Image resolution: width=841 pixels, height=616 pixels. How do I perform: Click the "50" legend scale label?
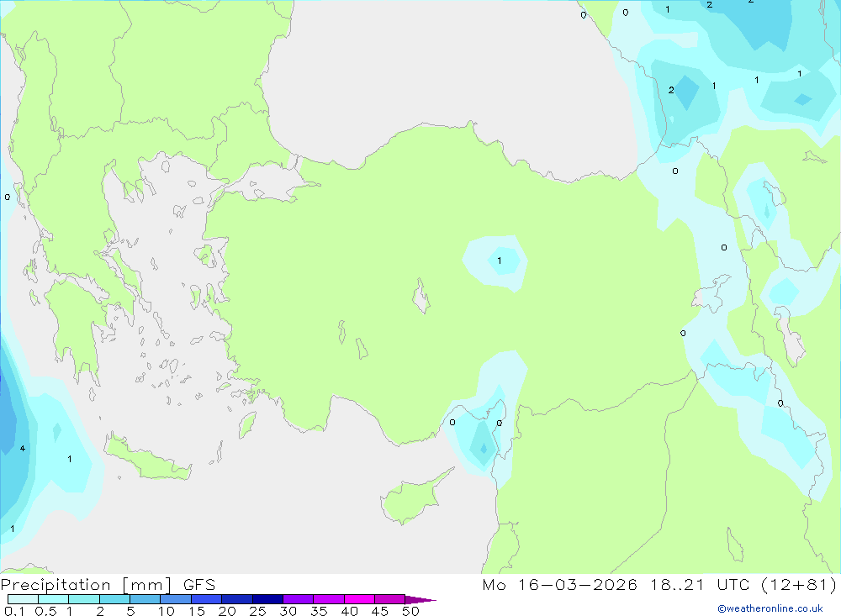click(x=410, y=611)
